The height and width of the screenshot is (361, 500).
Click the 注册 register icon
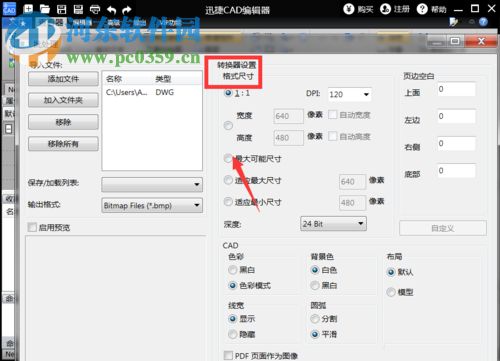[385, 9]
